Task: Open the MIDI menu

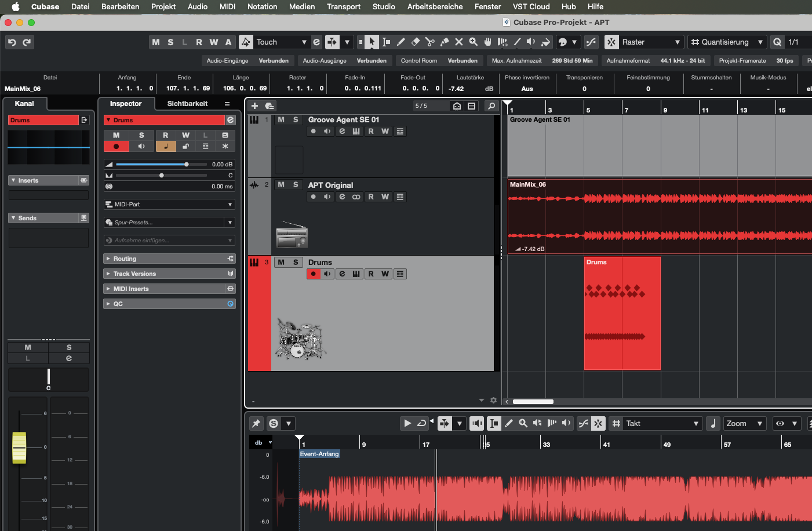Action: click(x=227, y=6)
